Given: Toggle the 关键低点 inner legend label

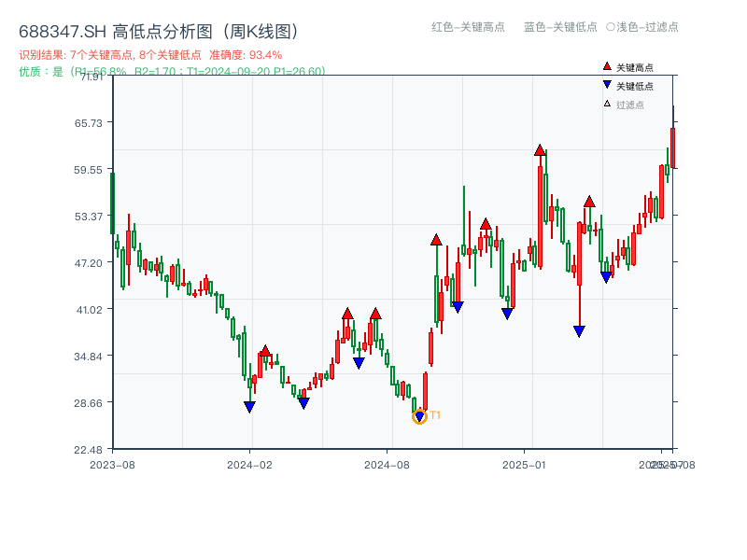Looking at the screenshot, I should coord(635,86).
